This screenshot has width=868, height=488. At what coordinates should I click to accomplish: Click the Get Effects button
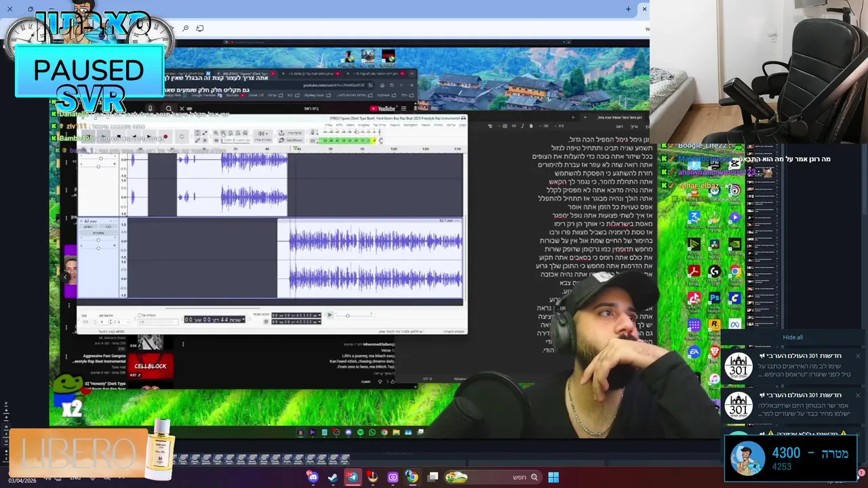click(291, 140)
